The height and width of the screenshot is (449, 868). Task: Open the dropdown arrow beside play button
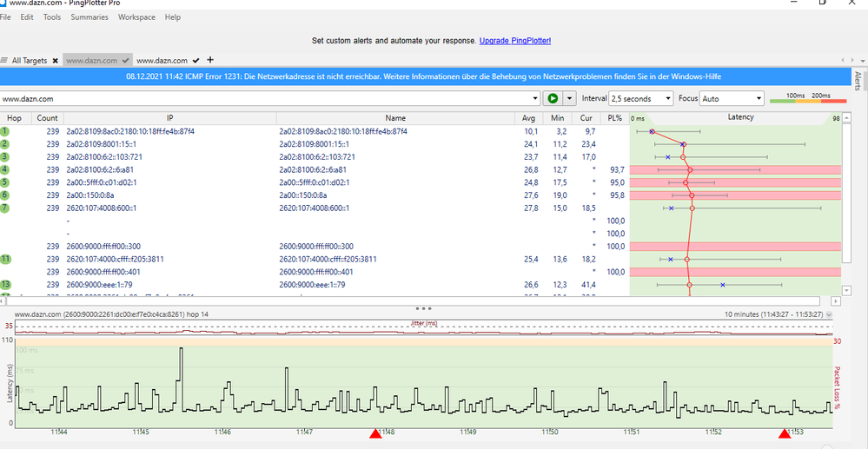tap(569, 98)
